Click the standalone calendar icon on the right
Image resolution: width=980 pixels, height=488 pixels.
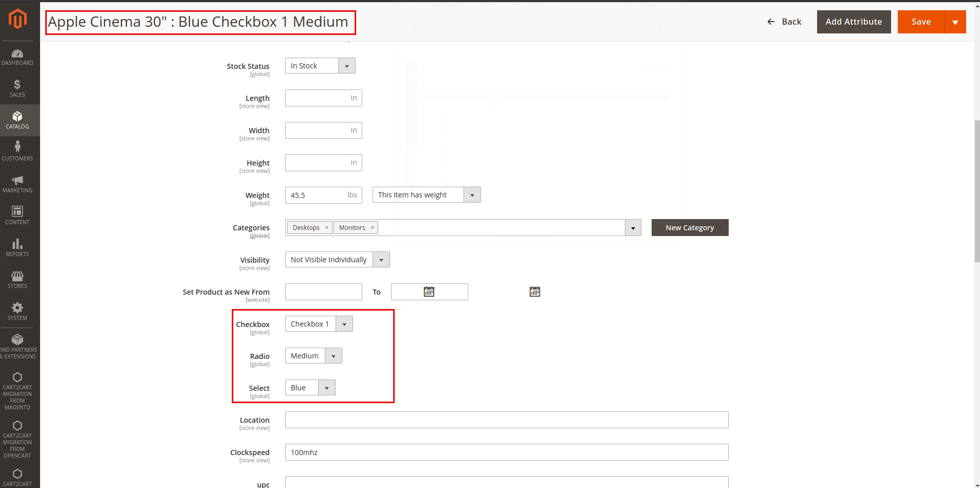[535, 292]
